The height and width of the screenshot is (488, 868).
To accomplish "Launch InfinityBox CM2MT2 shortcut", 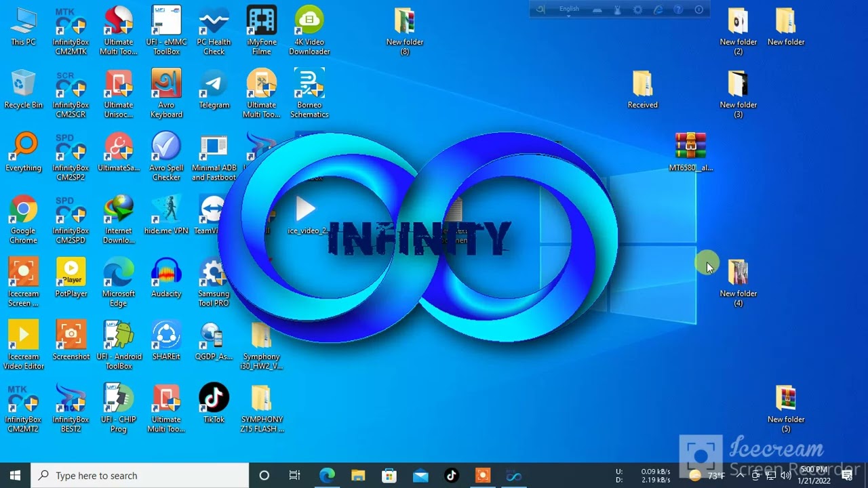I will (x=23, y=409).
